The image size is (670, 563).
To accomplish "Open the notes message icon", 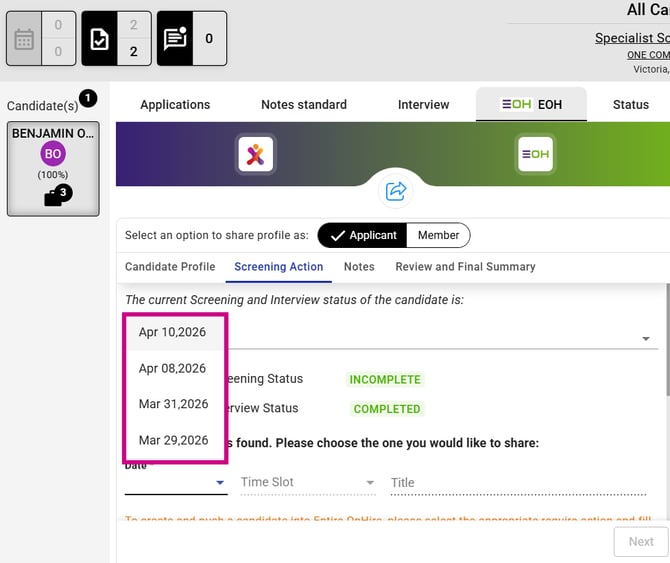I will click(x=174, y=39).
